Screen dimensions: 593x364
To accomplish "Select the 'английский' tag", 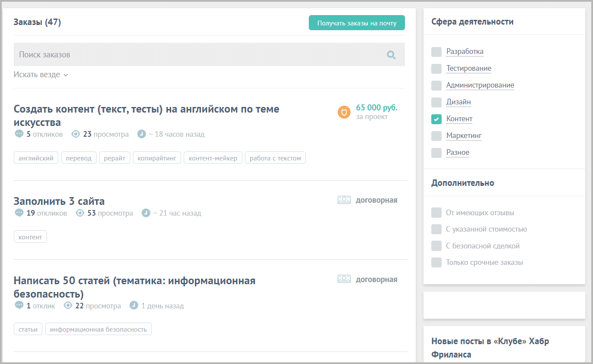I will 36,157.
